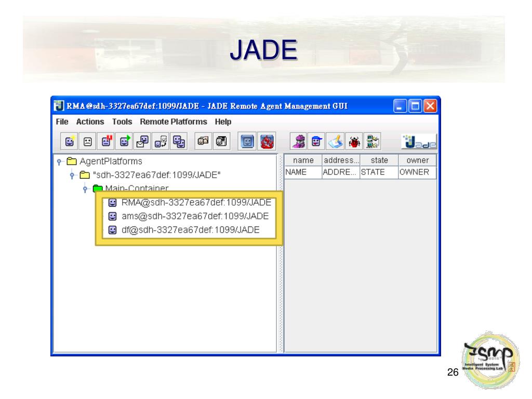Select df@sdh-3327ea67def:1099/JADE agent
This screenshot has width=532, height=399.
coord(190,230)
